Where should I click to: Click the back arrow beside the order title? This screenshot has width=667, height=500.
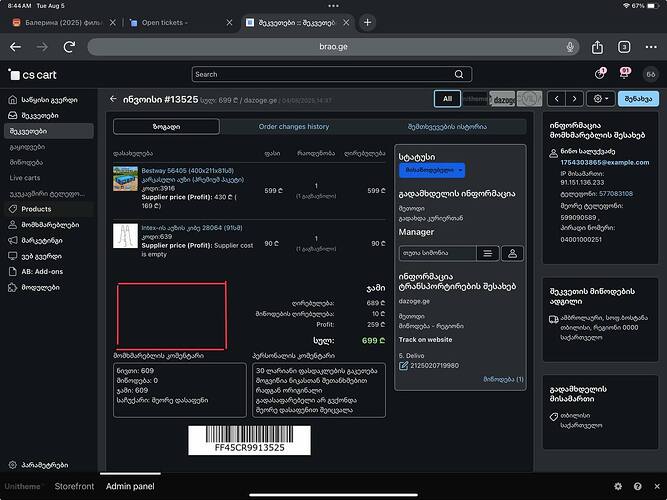[113, 99]
